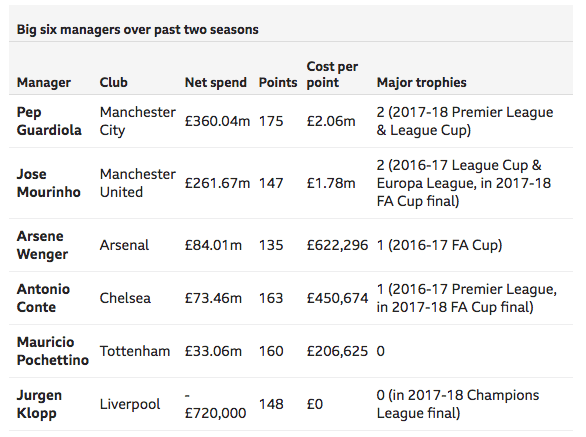Click the Manchester City club cell
The image size is (586, 437).
pyautogui.click(x=138, y=121)
